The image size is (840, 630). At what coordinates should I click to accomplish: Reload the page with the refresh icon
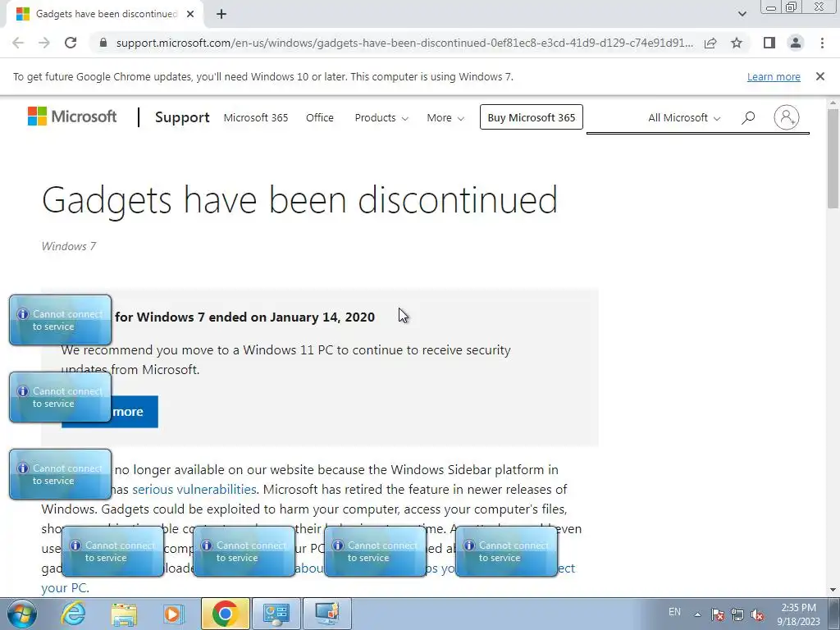tap(71, 43)
